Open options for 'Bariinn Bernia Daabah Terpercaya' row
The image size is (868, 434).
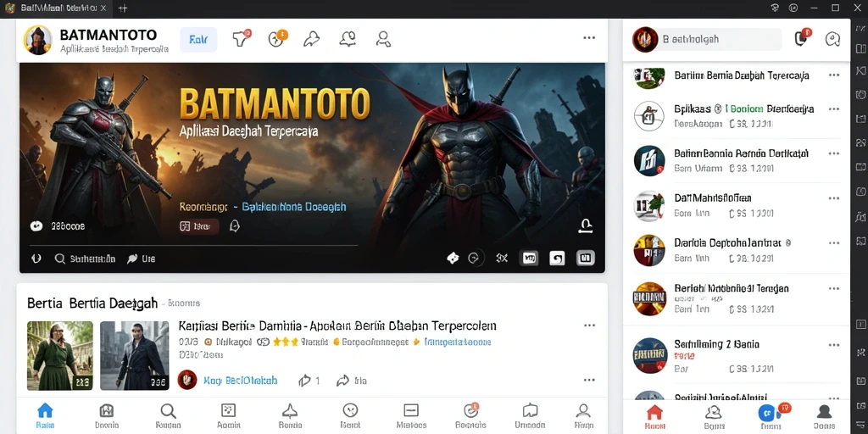[834, 75]
